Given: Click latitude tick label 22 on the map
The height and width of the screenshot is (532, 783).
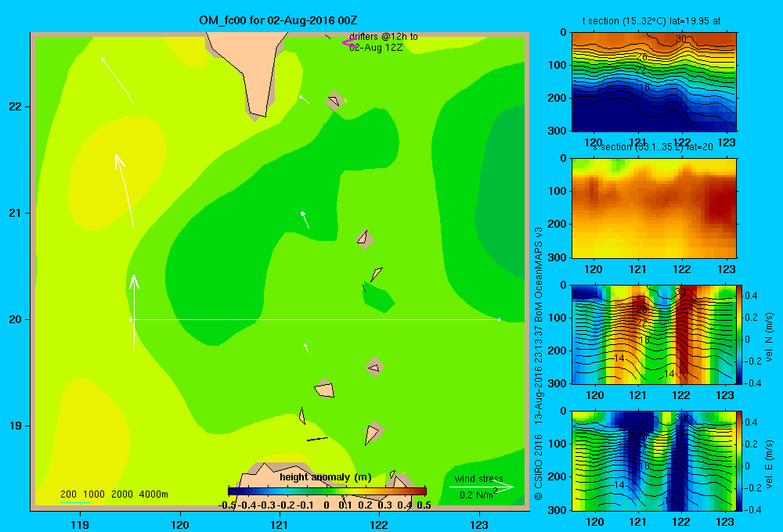Looking at the screenshot, I should 16,106.
